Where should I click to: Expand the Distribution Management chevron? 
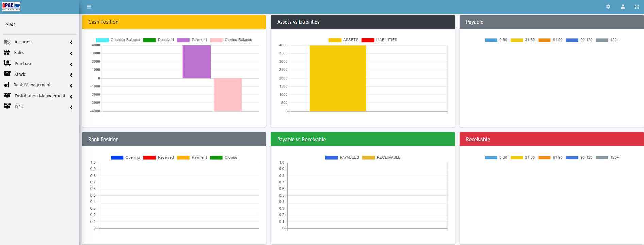tap(71, 97)
